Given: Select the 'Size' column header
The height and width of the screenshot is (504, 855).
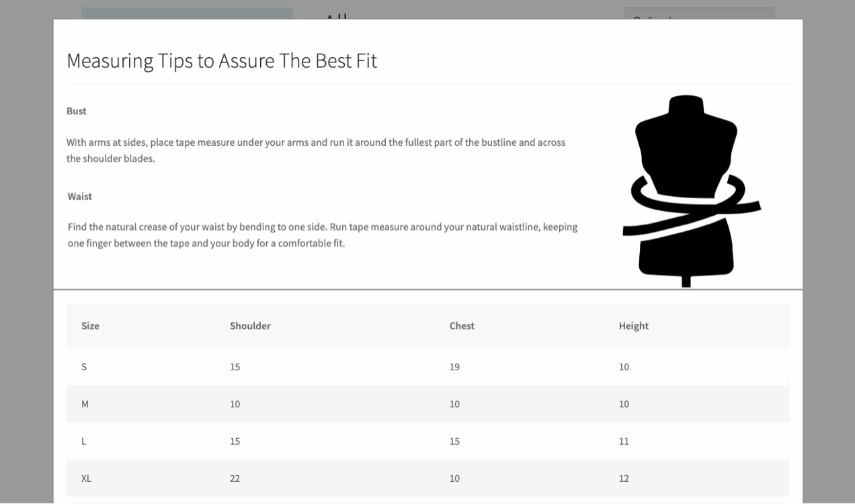Looking at the screenshot, I should 90,326.
